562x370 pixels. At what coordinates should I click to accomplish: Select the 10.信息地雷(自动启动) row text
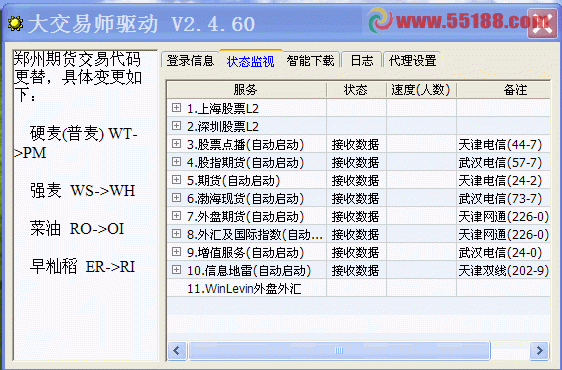click(249, 271)
